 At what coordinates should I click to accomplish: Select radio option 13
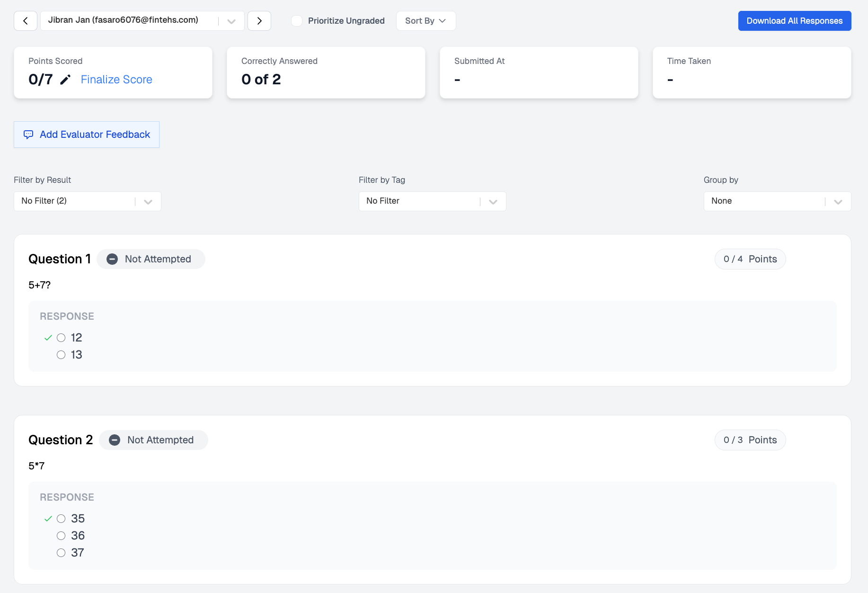point(61,355)
